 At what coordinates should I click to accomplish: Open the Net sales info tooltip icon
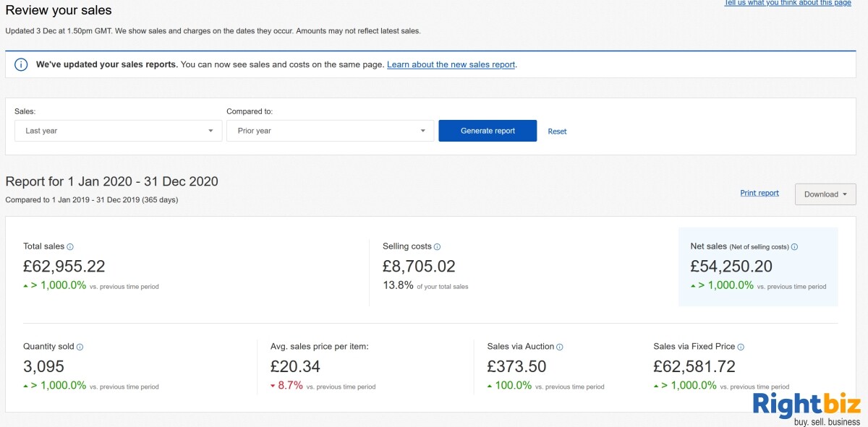click(x=794, y=247)
